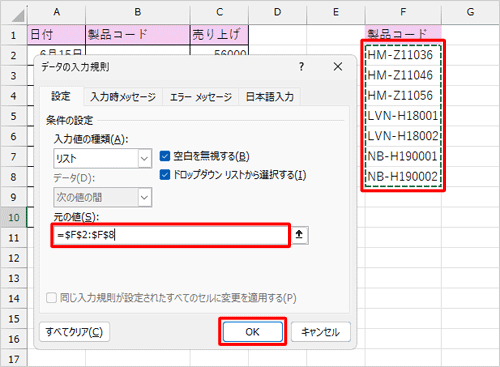This screenshot has width=500, height=367.
Task: Click cell B1 with 製品コード
Action: (138, 35)
